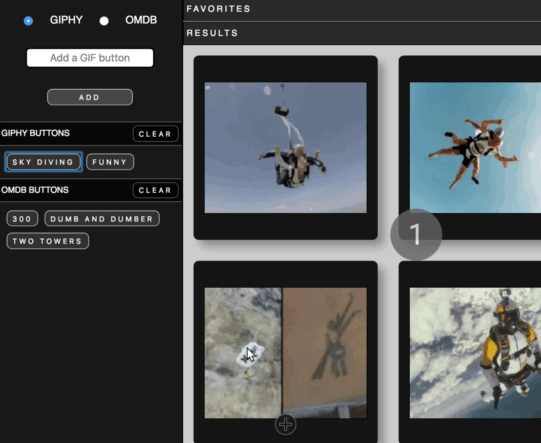Click the DUMB AND DUMBER button
The height and width of the screenshot is (443, 541).
point(102,219)
